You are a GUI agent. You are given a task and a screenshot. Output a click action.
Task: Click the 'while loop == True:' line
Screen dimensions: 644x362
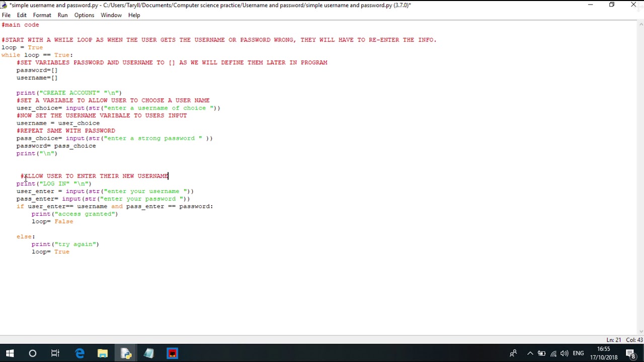[x=37, y=55]
